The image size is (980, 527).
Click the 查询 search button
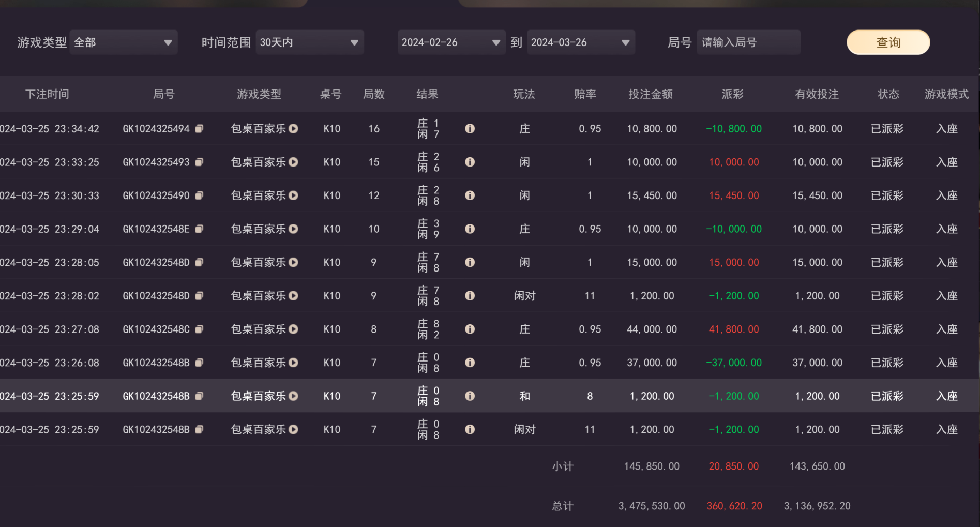(x=887, y=42)
